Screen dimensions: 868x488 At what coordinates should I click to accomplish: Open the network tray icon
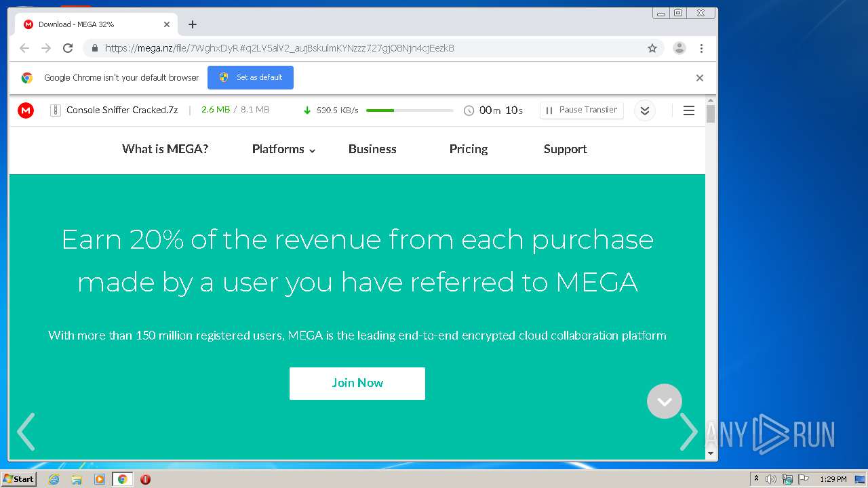coord(787,479)
